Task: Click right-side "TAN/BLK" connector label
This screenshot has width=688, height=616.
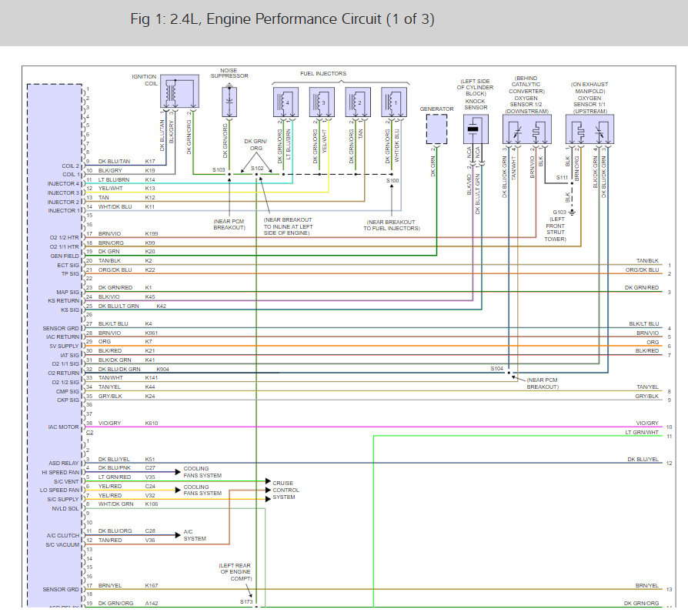Action: 648,261
